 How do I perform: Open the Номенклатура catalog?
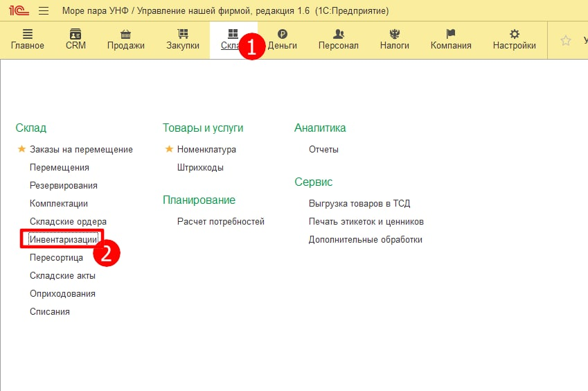[x=206, y=149]
